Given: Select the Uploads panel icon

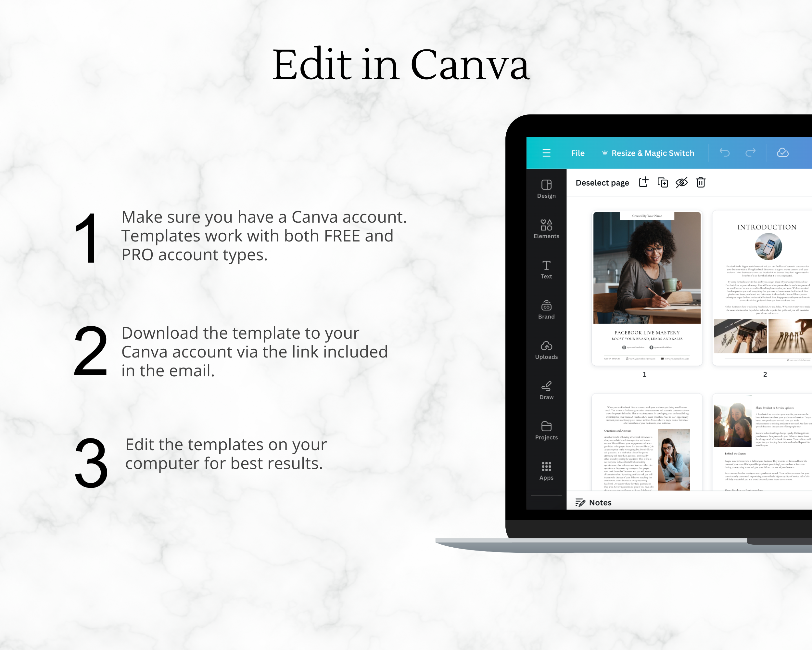Looking at the screenshot, I should click(x=546, y=349).
